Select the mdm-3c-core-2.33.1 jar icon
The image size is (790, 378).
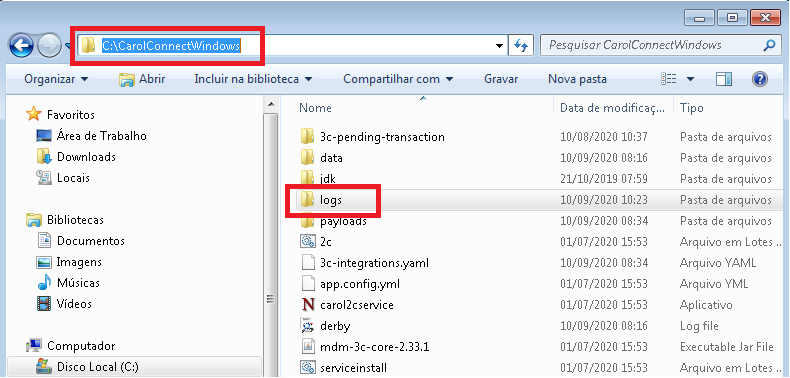click(x=307, y=346)
